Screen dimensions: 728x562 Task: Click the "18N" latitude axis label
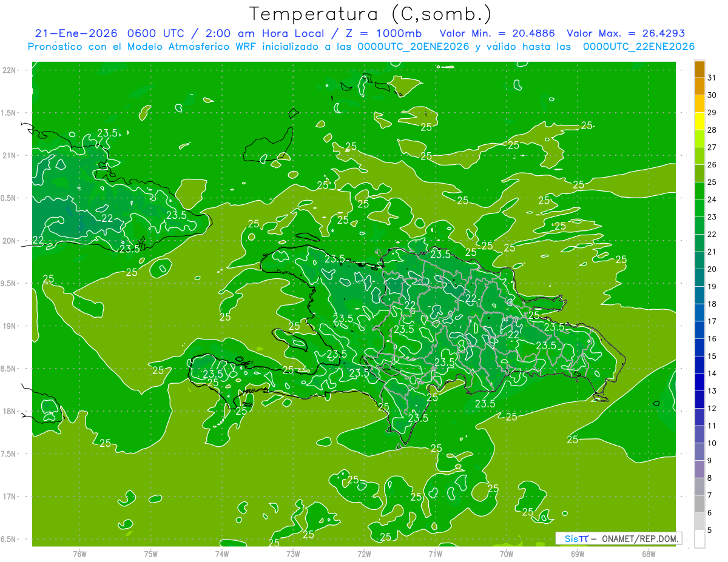[x=9, y=411]
